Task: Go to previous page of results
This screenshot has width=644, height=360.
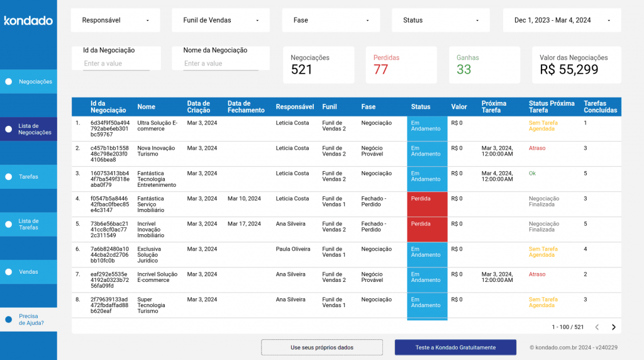Action: 597,327
